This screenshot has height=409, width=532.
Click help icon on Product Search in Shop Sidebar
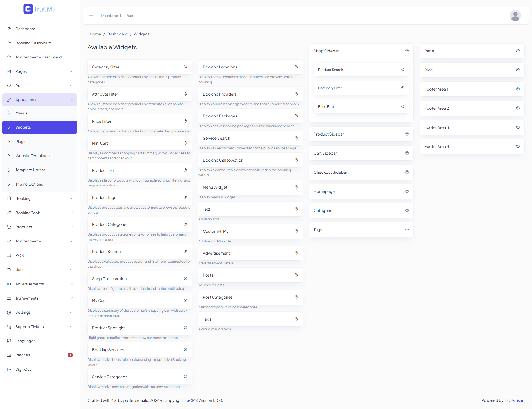pos(403,70)
